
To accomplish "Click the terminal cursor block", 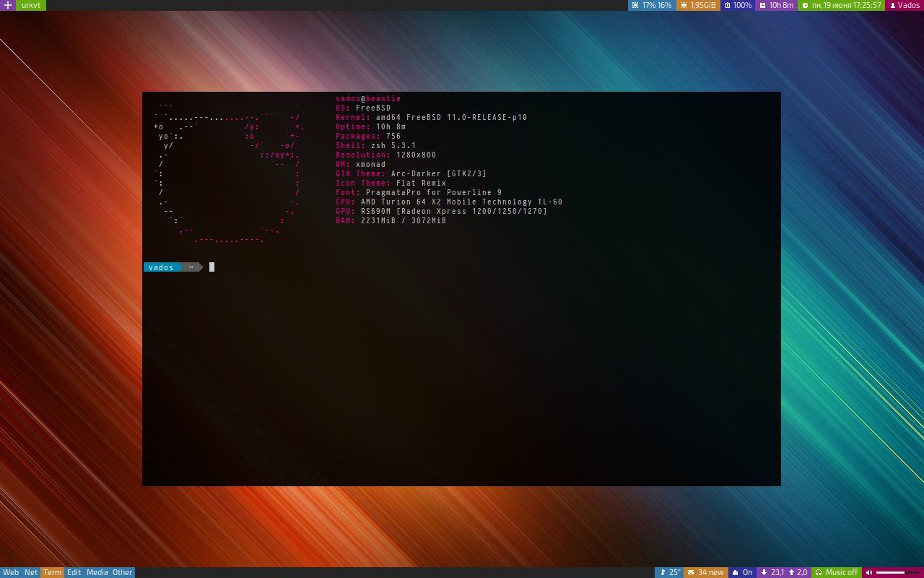I will 212,267.
